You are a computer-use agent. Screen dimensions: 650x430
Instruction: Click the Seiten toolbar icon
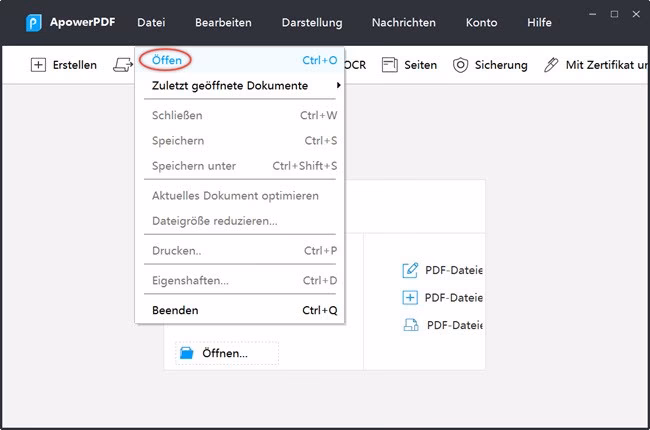click(x=390, y=65)
